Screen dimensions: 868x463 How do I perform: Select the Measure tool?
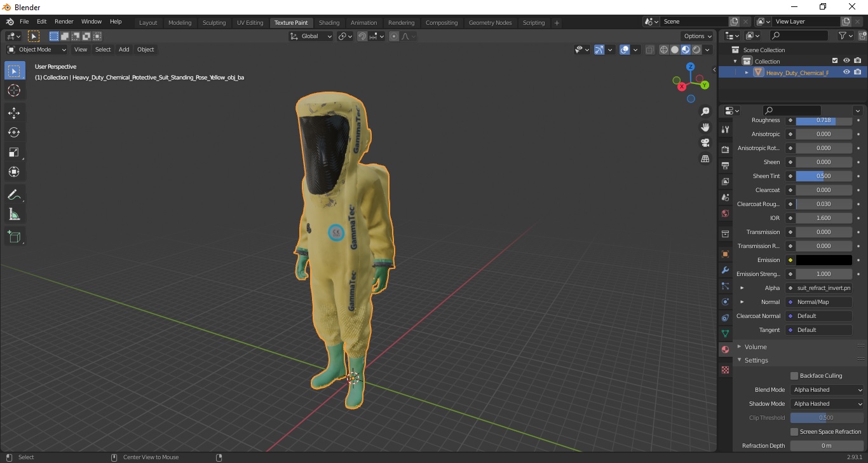tap(14, 214)
